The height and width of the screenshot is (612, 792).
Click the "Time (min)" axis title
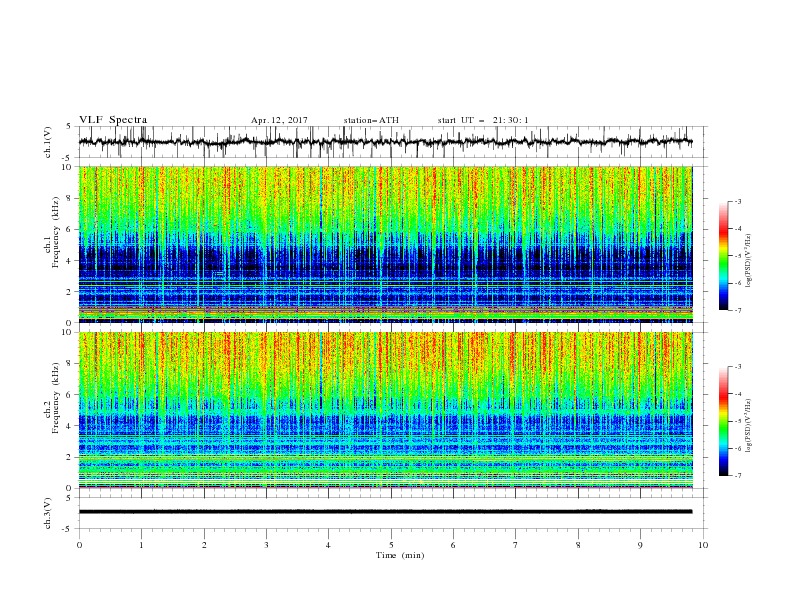click(400, 555)
